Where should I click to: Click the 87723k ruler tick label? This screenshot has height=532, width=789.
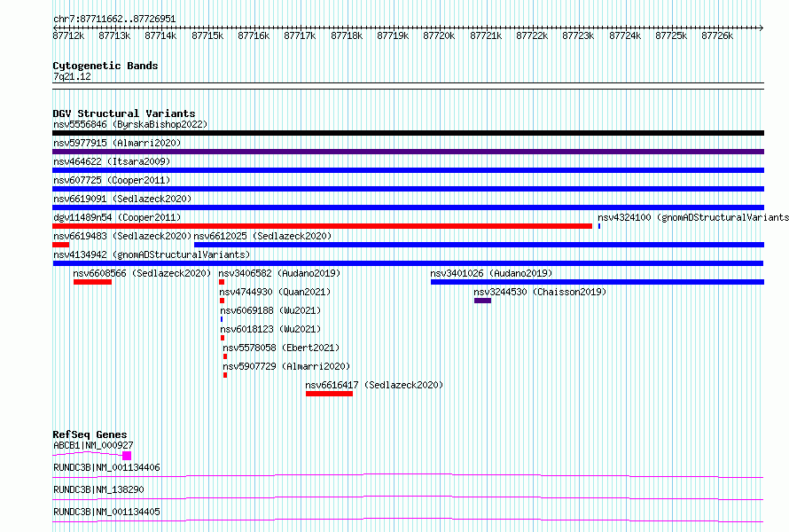coord(578,35)
